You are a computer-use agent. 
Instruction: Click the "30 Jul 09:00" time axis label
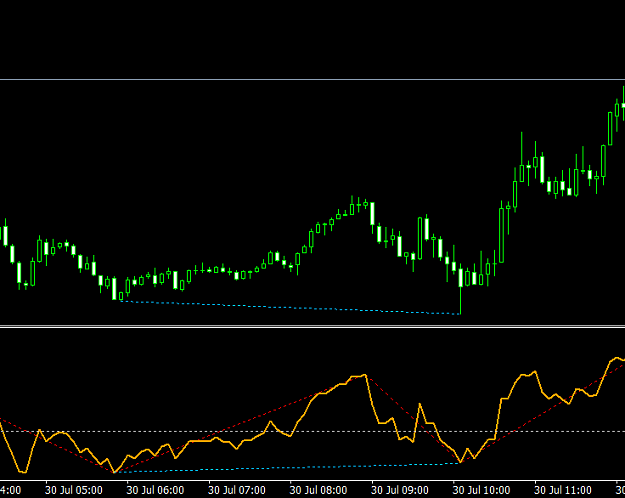click(400, 490)
